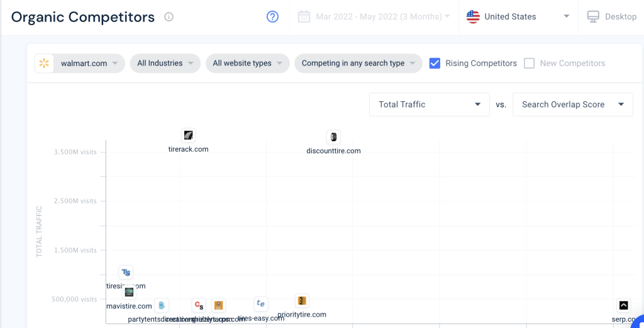Open the walmart.com domain dropdown

click(x=80, y=64)
